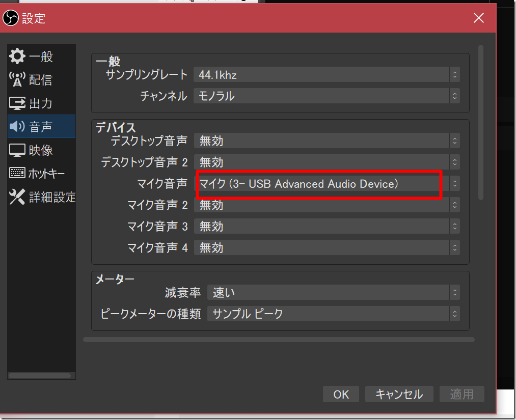The image size is (516, 420).
Task: Click the OK button
Action: [x=341, y=394]
